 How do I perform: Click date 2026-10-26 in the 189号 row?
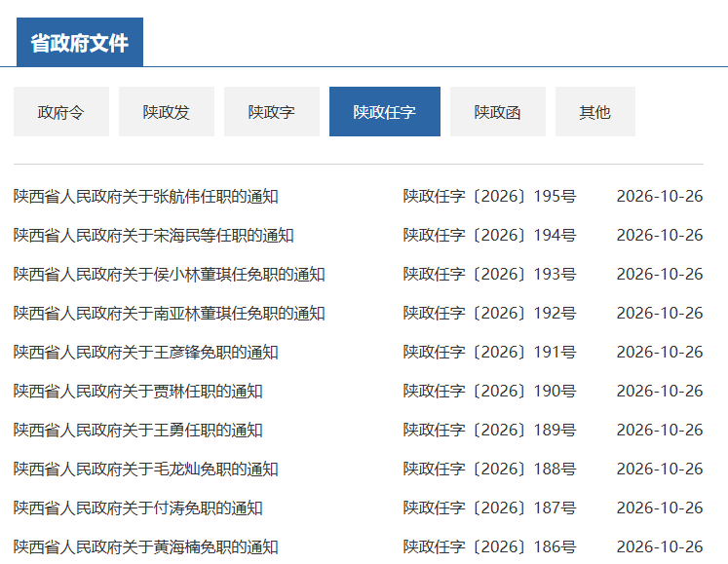(x=660, y=431)
